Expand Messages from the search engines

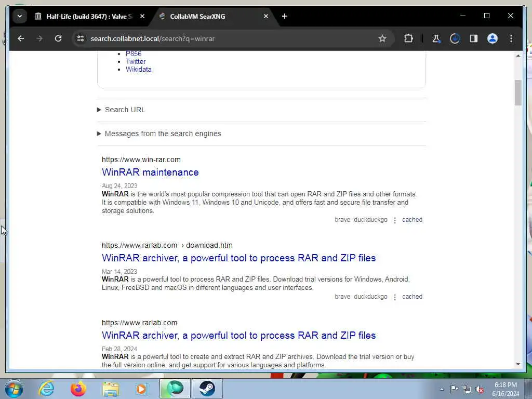(159, 134)
